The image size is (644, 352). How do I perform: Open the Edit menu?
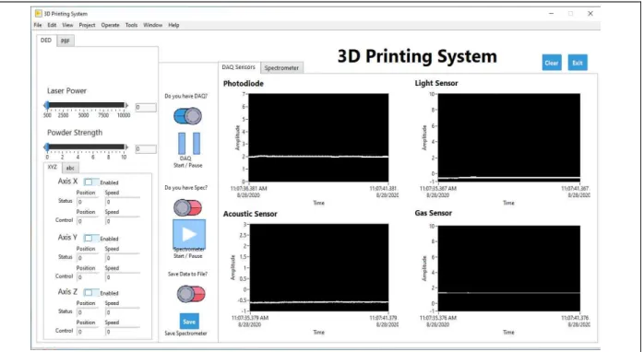pos(52,25)
